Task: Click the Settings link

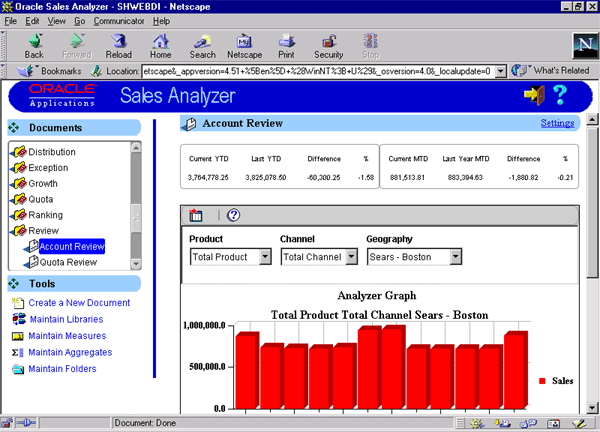Action: coord(557,123)
